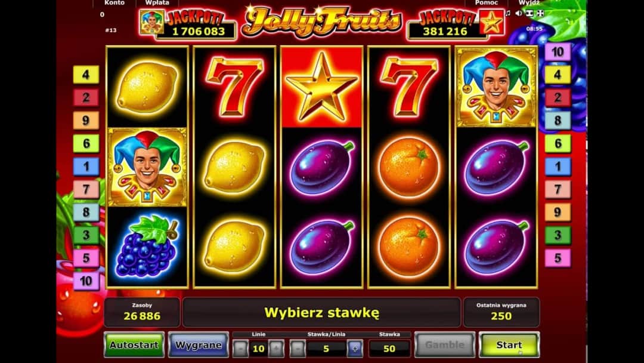644x363 pixels.
Task: Enable Autostart mode
Action: click(x=134, y=345)
